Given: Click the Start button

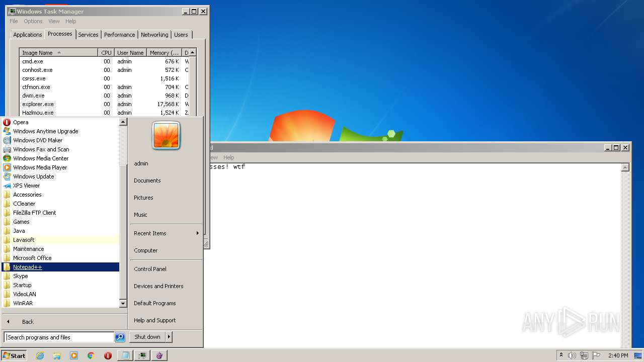Looking at the screenshot, I should 14,355.
